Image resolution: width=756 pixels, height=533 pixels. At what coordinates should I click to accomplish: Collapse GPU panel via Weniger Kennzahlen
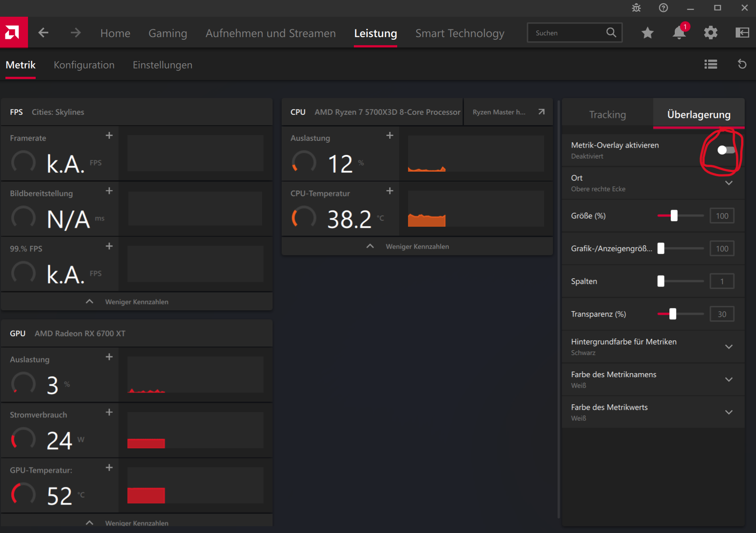coord(137,522)
